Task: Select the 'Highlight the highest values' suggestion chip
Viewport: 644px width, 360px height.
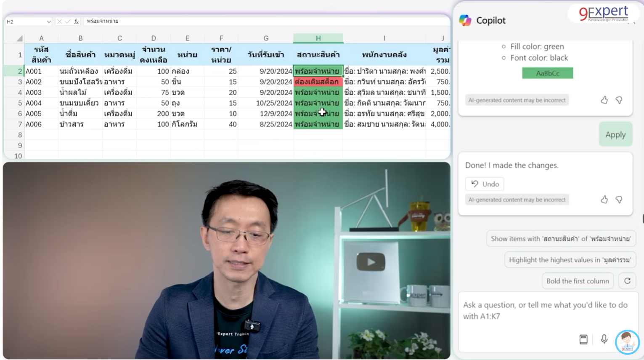Action: [x=570, y=260]
